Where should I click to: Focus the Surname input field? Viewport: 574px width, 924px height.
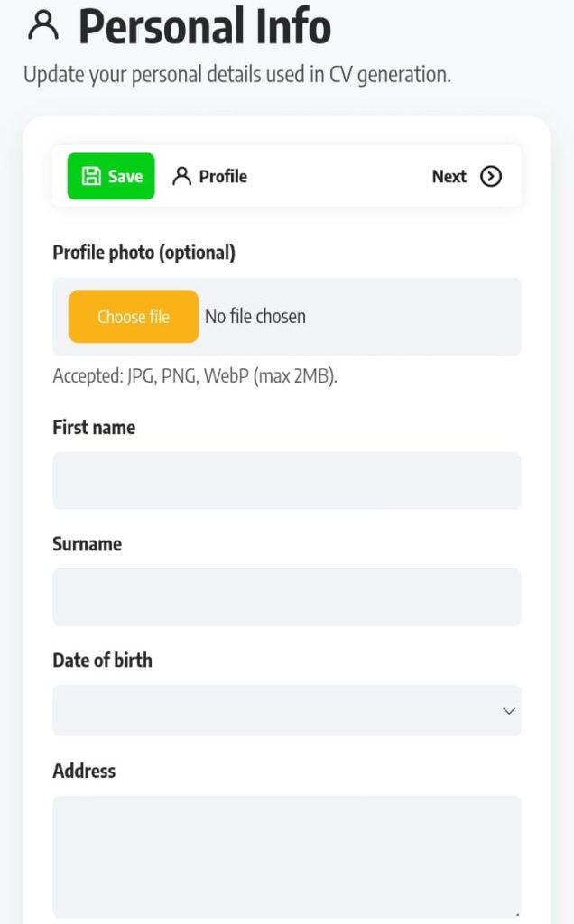point(287,596)
